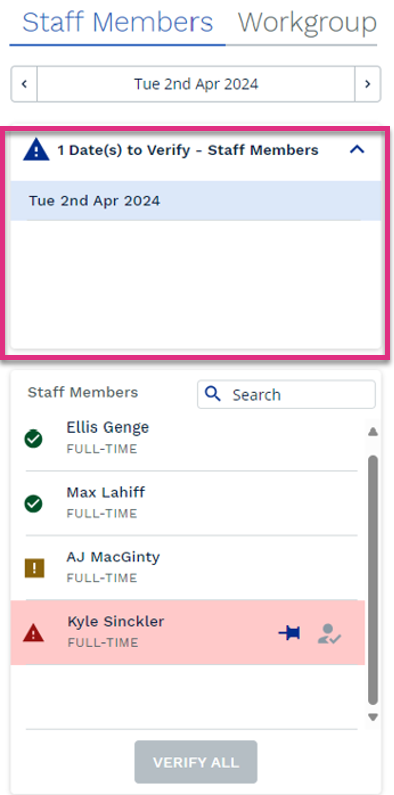Click the pin icon on Kyle Sinckler's row
The height and width of the screenshot is (795, 394).
[289, 633]
